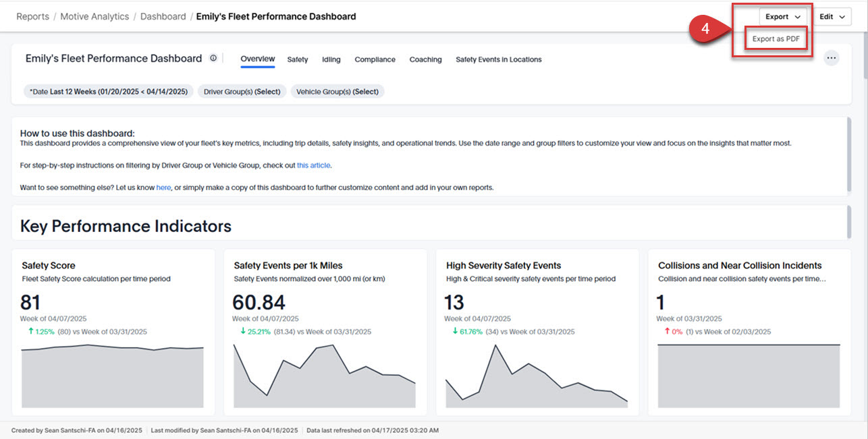This screenshot has width=868, height=439.
Task: Click the High Severity Safety Events chart
Action: click(537, 376)
